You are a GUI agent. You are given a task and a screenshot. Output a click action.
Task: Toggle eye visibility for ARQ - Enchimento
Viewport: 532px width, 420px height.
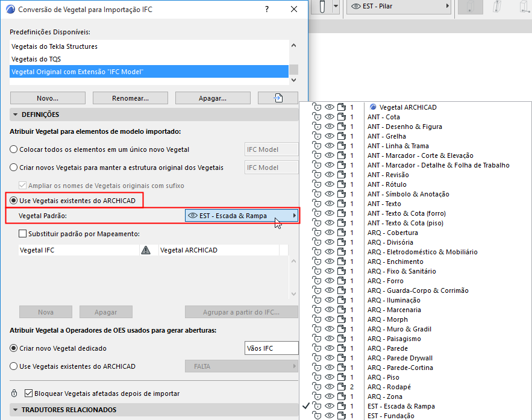[329, 262]
